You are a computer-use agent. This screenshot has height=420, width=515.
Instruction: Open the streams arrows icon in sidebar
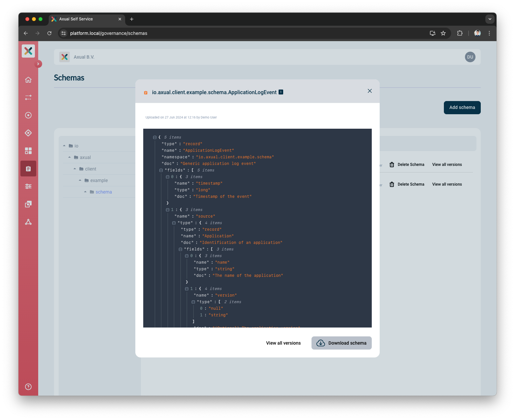pyautogui.click(x=28, y=97)
